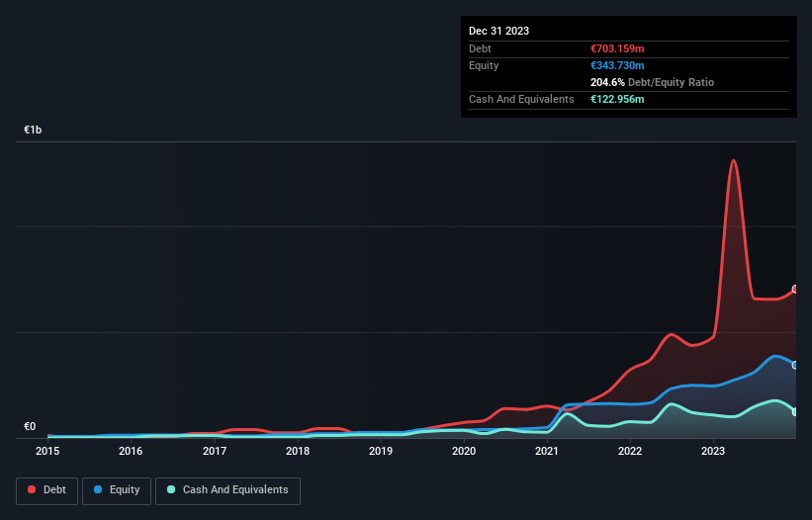The image size is (812, 520).
Task: Toggle the Cash And Equivalents legend button
Action: point(227,490)
